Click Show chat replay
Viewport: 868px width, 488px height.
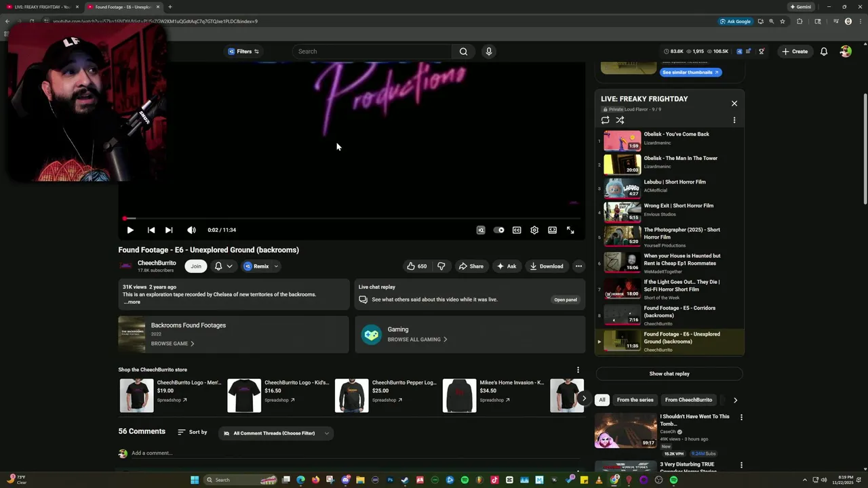click(x=669, y=373)
